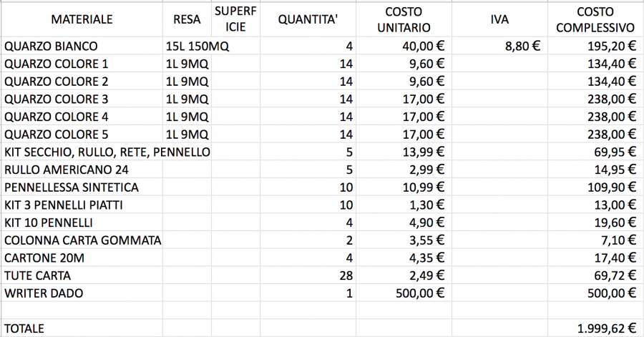
Task: Click the RULLO AMERICANO 24 cell
Action: tap(82, 170)
